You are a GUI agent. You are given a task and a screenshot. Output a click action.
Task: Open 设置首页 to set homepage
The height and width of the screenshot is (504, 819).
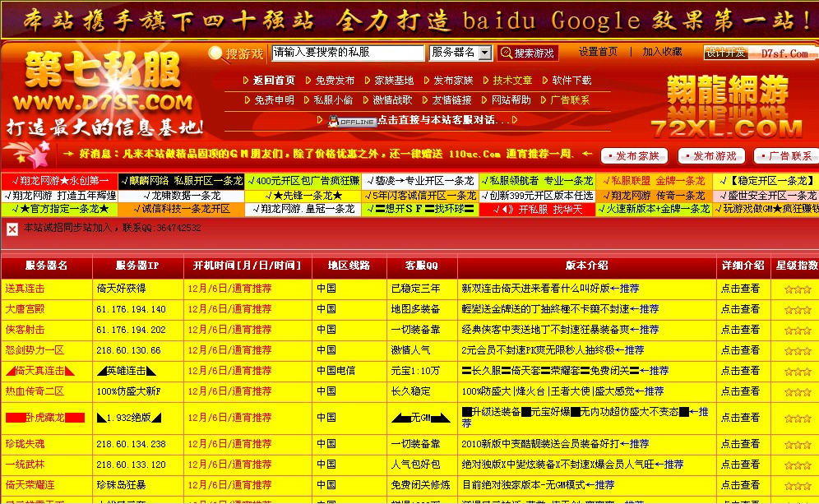pos(597,51)
